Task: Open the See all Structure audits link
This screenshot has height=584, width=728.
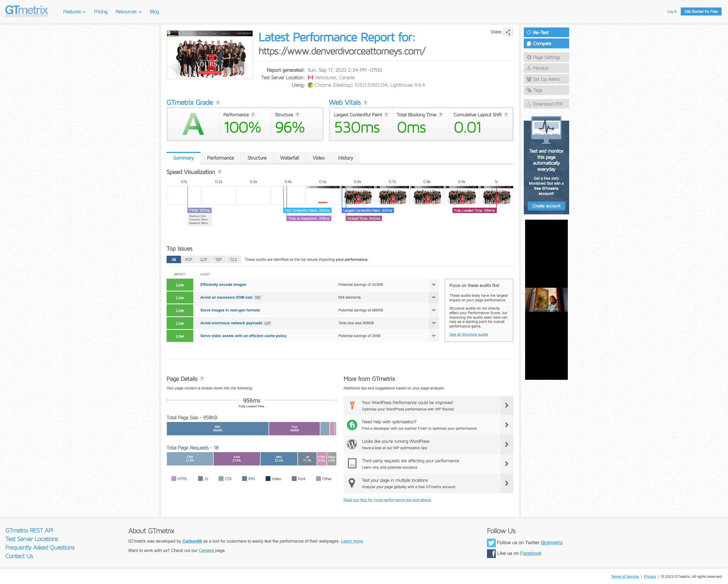Action: pos(468,334)
